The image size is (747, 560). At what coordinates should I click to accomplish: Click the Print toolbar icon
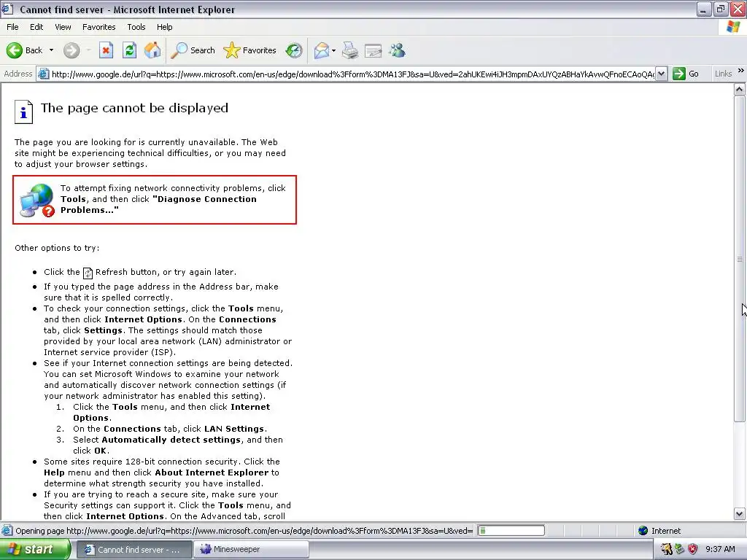pyautogui.click(x=350, y=50)
